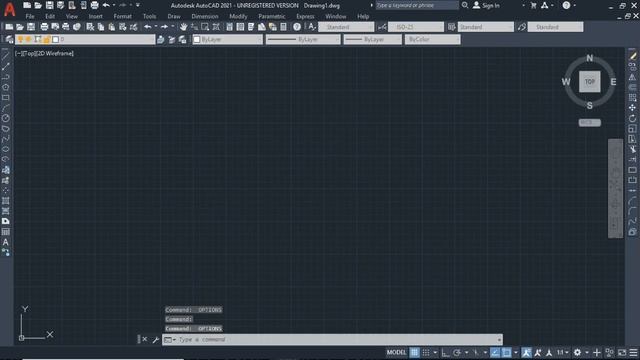Click the N compass direction on ViewCube
The width and height of the screenshot is (640, 360).
tap(589, 58)
